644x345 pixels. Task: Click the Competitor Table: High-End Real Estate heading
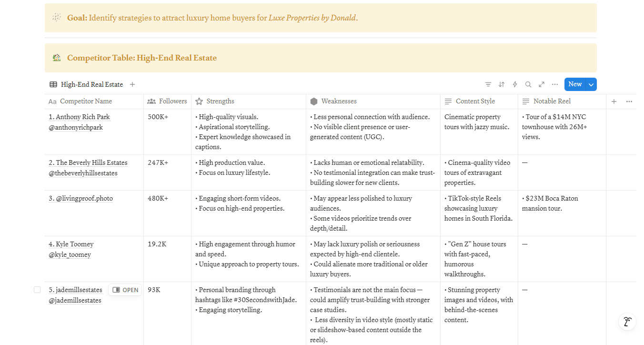[x=142, y=58]
